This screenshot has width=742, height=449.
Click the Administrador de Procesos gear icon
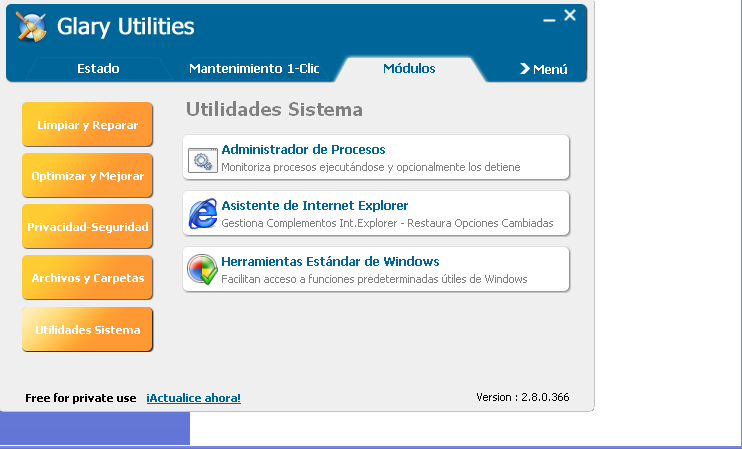(x=203, y=160)
